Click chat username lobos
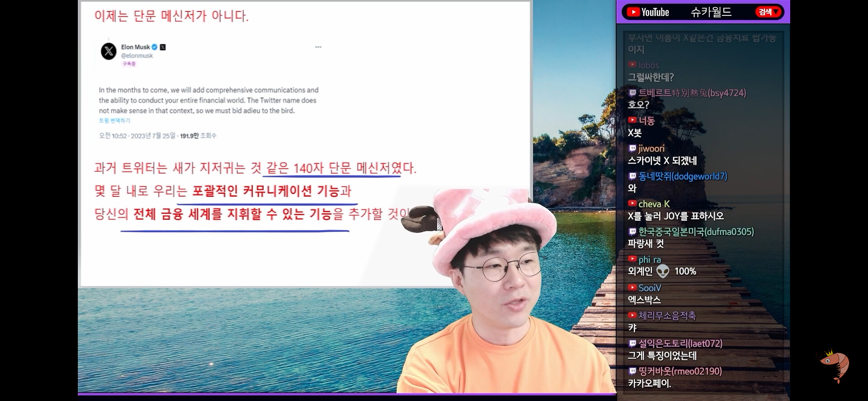 click(649, 65)
